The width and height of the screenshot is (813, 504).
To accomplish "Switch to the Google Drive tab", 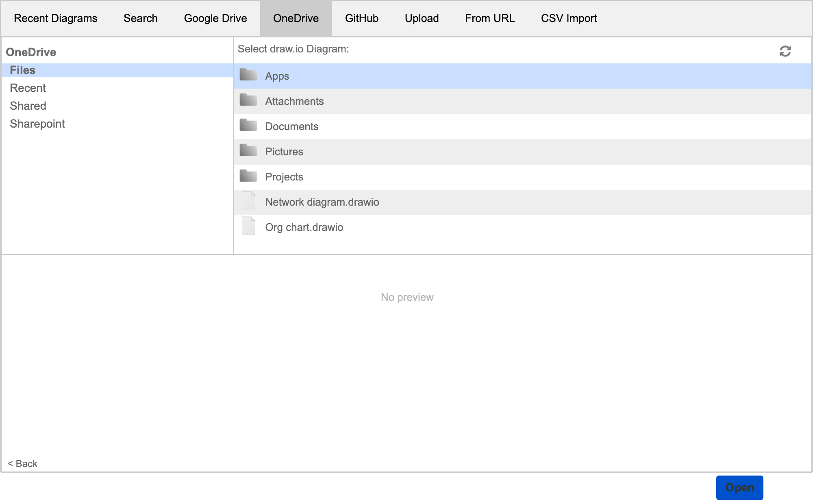I will click(x=215, y=18).
